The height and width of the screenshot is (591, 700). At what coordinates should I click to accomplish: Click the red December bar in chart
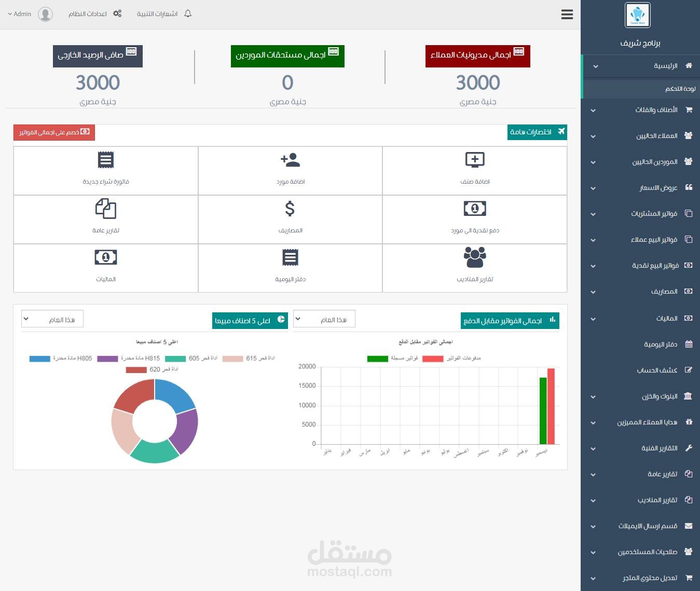551,406
